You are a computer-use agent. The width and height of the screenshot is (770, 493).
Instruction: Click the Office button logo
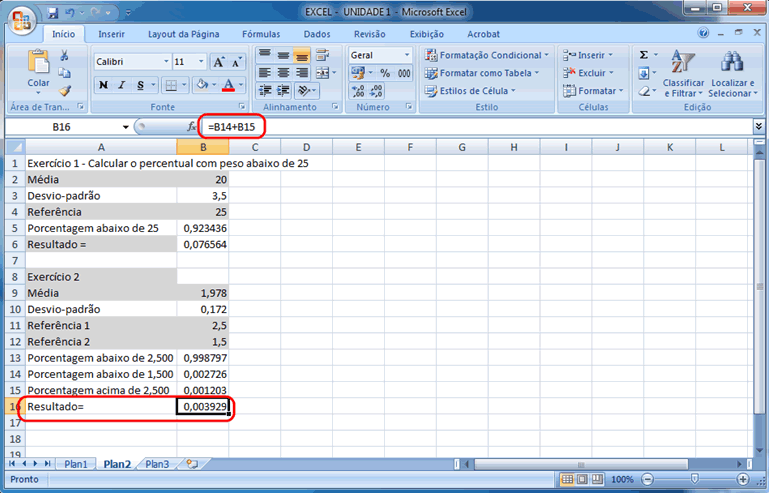pyautogui.click(x=20, y=17)
